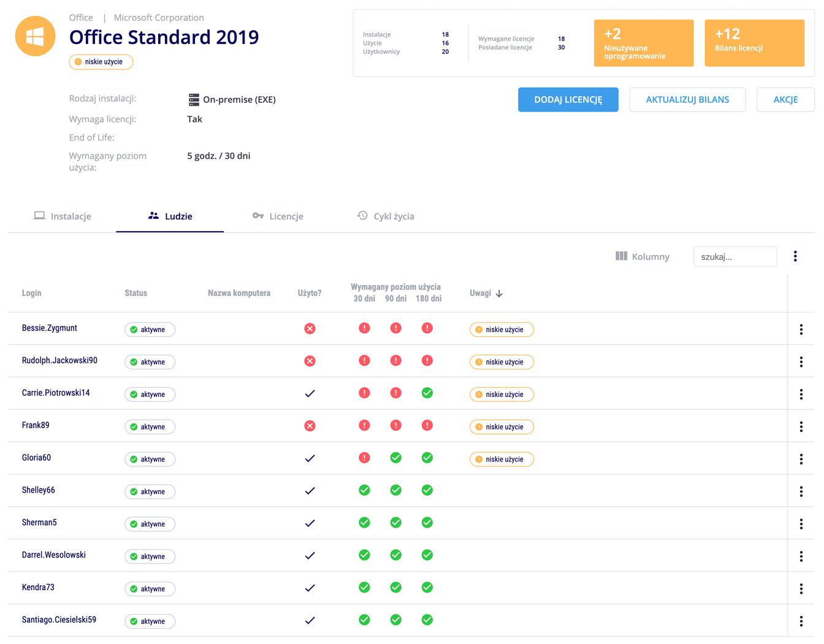Image resolution: width=824 pixels, height=644 pixels.
Task: Open row menu for Gloria60
Action: pyautogui.click(x=801, y=460)
